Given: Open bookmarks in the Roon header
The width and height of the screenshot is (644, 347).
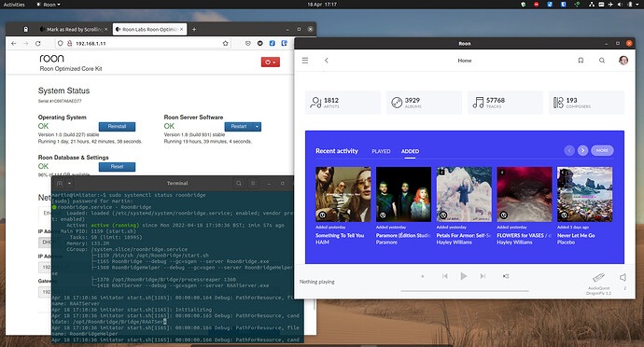Looking at the screenshot, I should click(581, 61).
